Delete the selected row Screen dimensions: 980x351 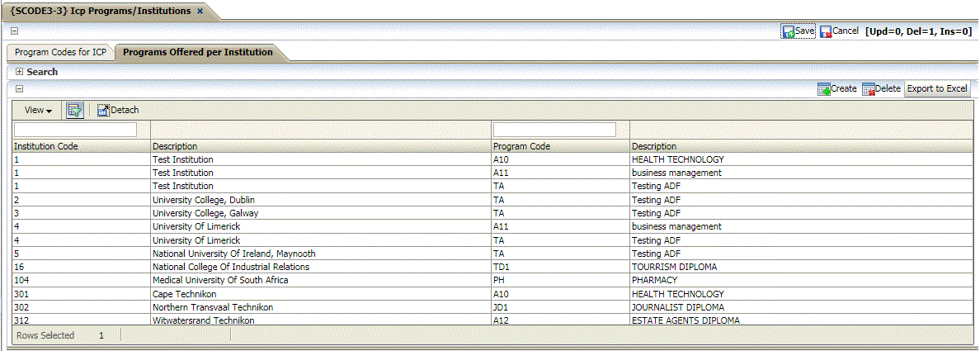coord(881,89)
